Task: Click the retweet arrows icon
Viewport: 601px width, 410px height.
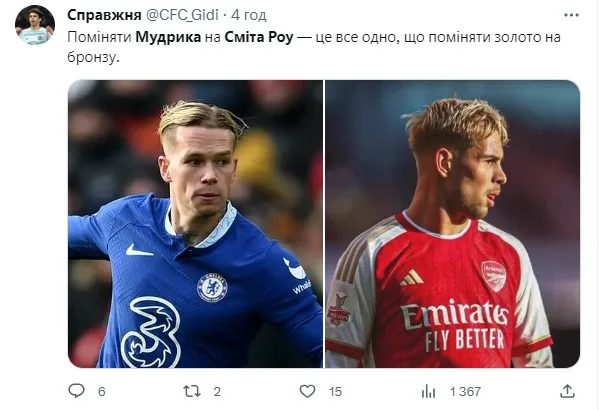Action: (x=191, y=391)
